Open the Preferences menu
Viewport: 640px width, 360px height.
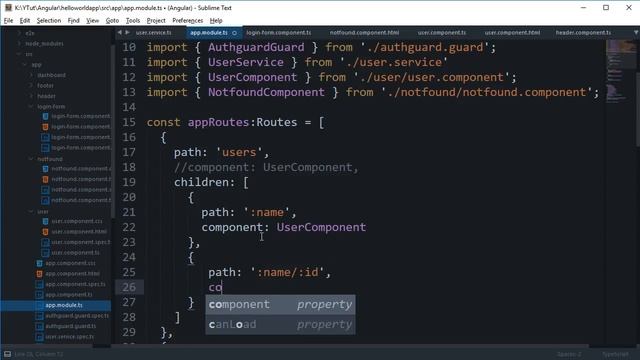pos(187,20)
